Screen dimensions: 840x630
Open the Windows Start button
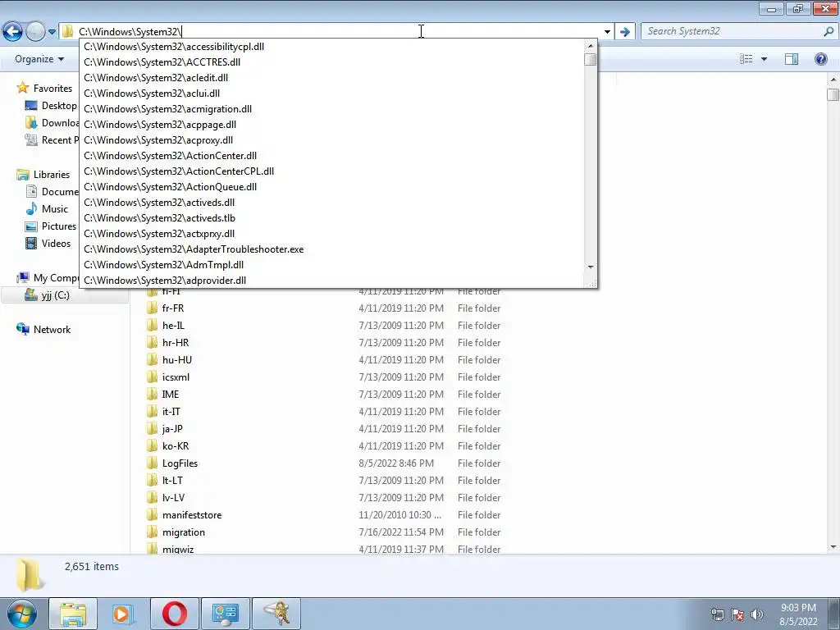22,614
